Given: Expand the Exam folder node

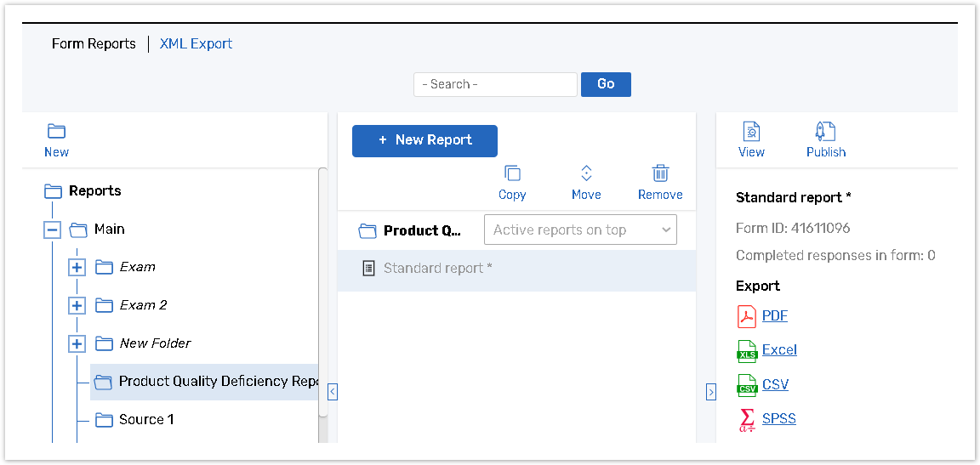Looking at the screenshot, I should (77, 268).
